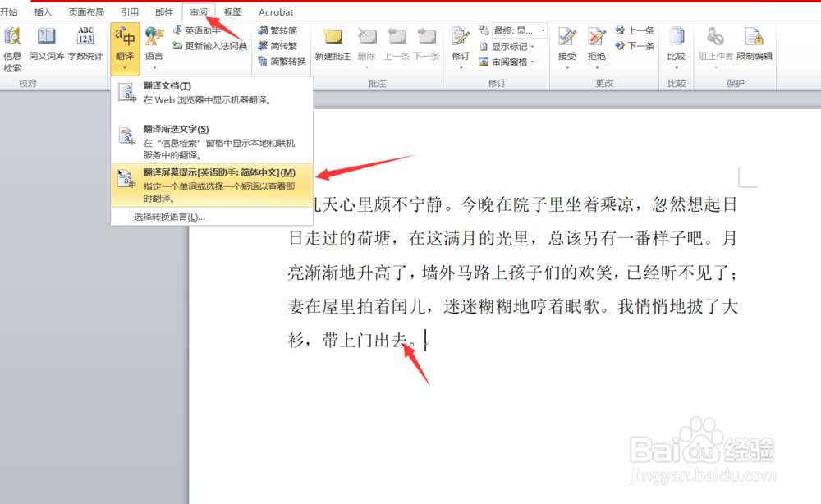This screenshot has width=821, height=504.
Task: Open the 语言 language tool
Action: 154,43
